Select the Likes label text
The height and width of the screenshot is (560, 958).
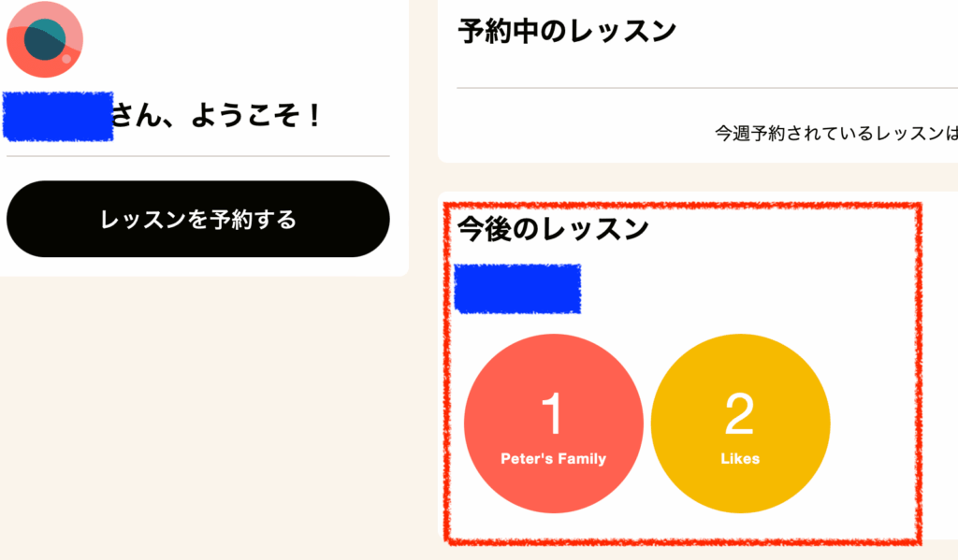click(741, 459)
